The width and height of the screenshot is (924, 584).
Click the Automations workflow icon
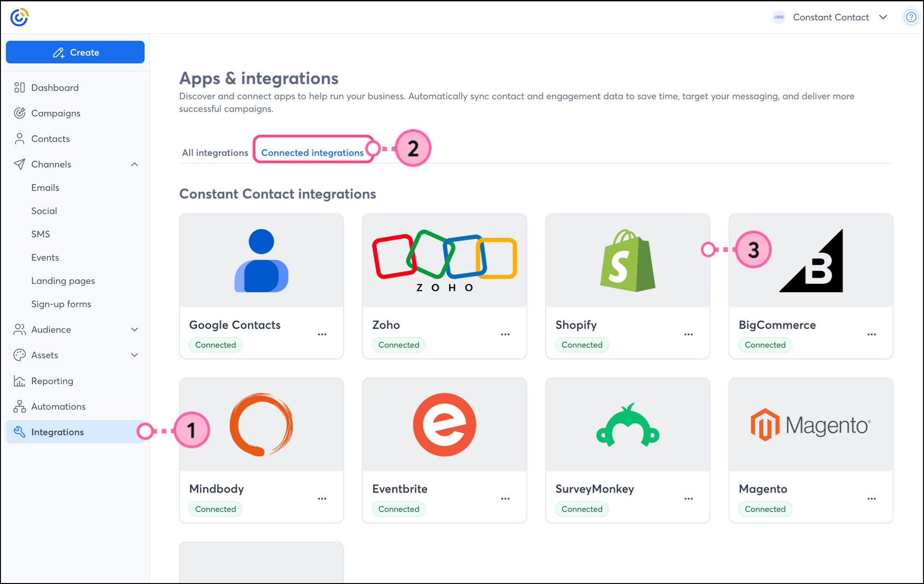point(19,406)
